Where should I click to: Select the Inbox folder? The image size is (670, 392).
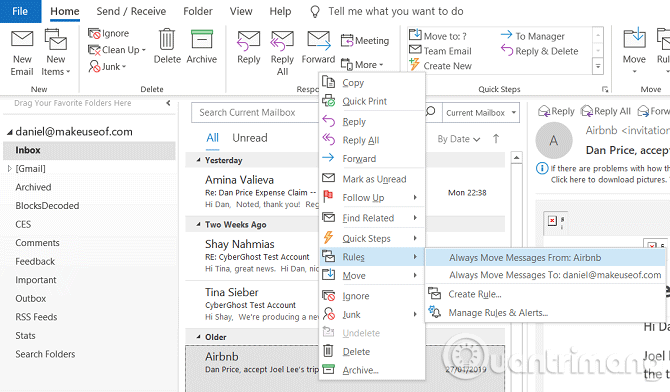(89, 150)
